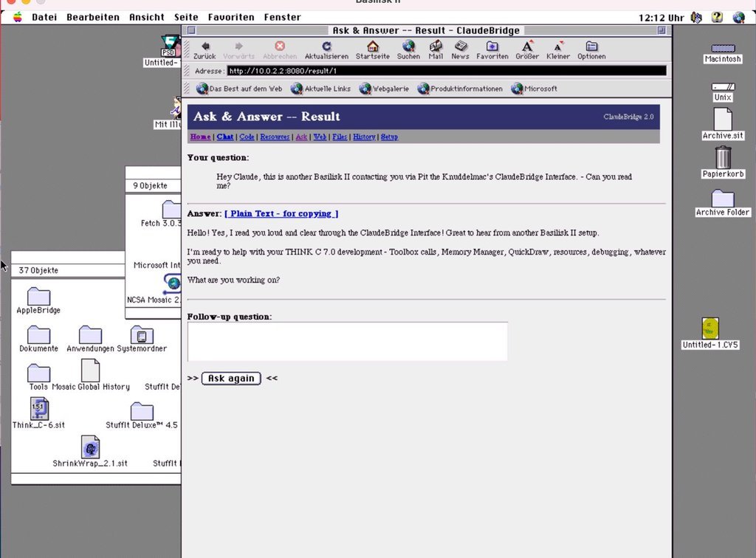The image size is (756, 558).
Task: Click the Kleiner text size icon
Action: pos(558,46)
